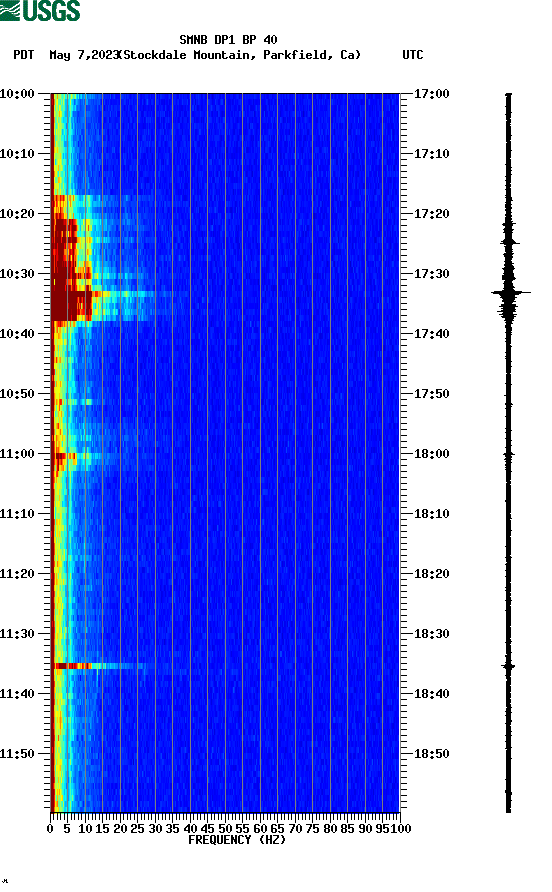
Task: Click the 'PDT' timezone label
Action: (23, 55)
